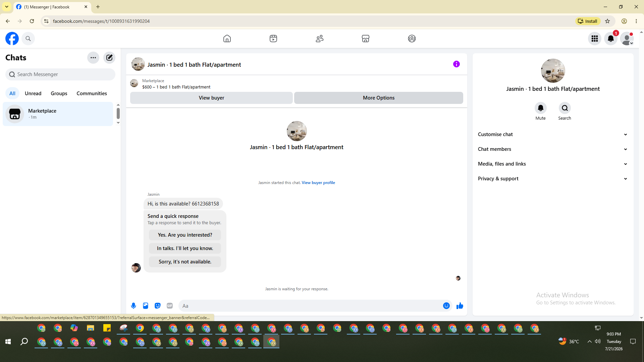The width and height of the screenshot is (644, 362).
Task: Click the More Options button
Action: 379,98
